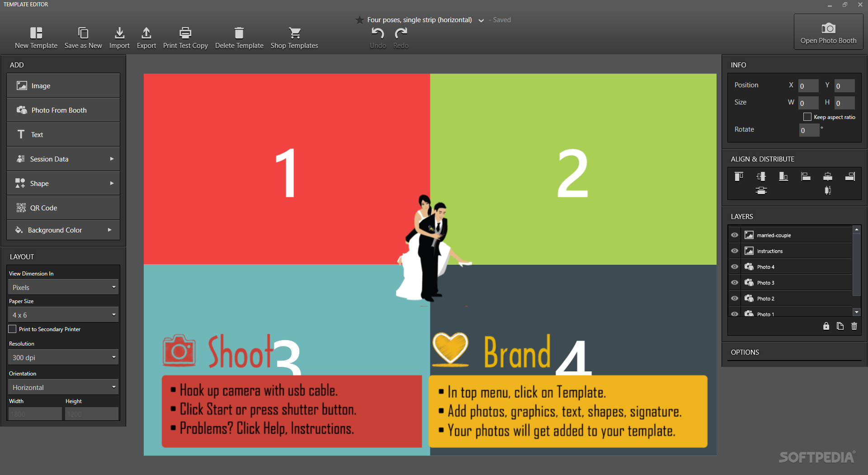Open Shop Templates cart icon
Screen dimensions: 868x475
[295, 33]
